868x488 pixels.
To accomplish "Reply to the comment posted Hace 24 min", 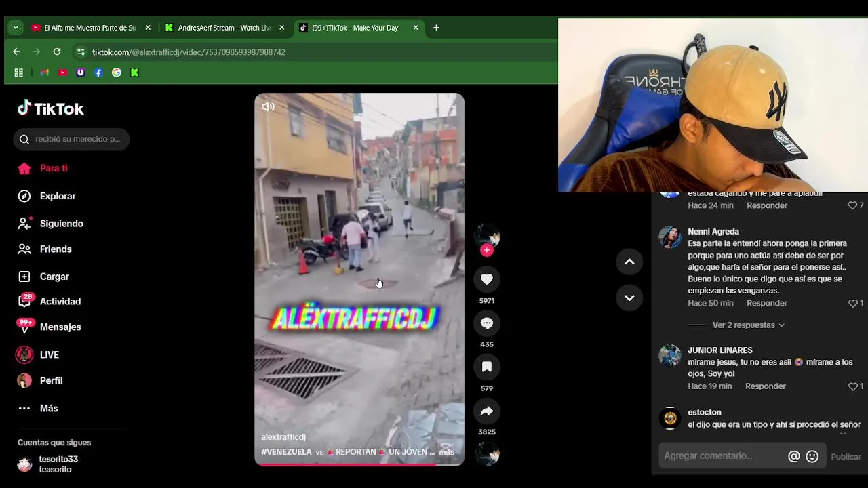I will 767,205.
